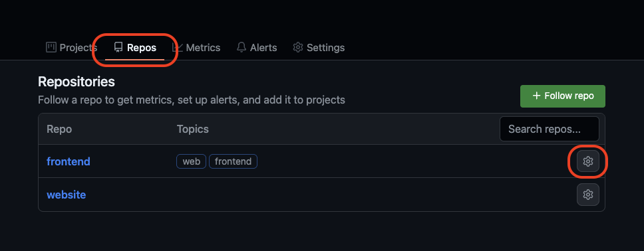
Task: Open settings gear for frontend repo
Action: click(587, 161)
